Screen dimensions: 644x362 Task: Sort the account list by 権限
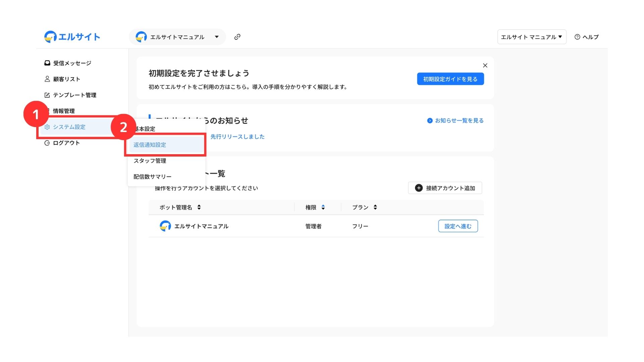(x=323, y=207)
